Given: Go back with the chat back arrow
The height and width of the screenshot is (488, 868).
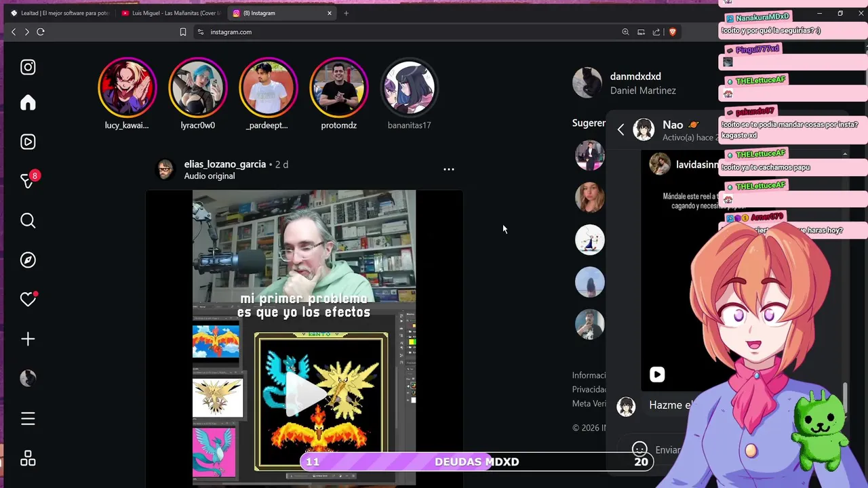Looking at the screenshot, I should click(x=620, y=129).
